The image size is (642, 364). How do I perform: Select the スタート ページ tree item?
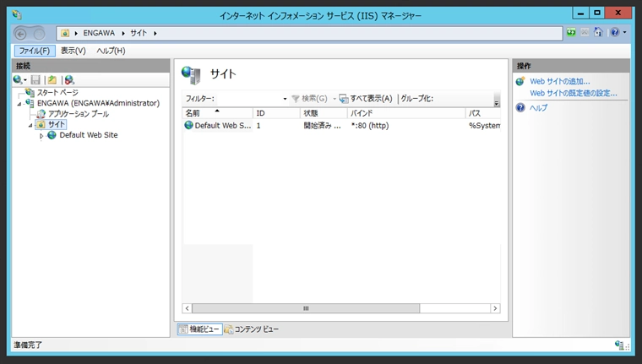click(x=57, y=93)
